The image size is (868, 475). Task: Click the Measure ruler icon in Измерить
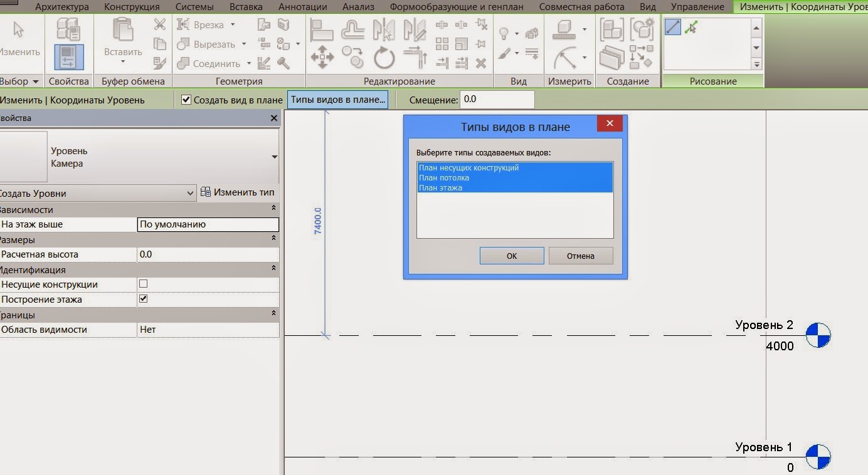(564, 29)
